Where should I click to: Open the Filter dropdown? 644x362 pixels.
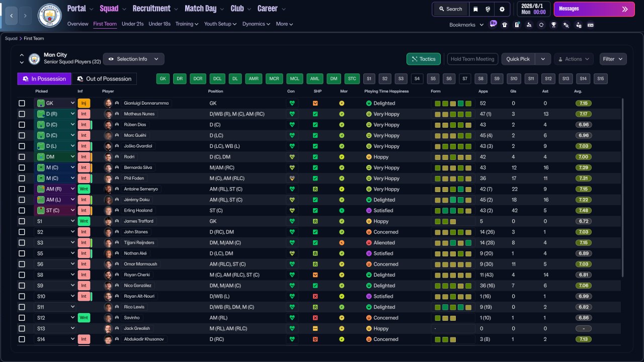click(613, 59)
